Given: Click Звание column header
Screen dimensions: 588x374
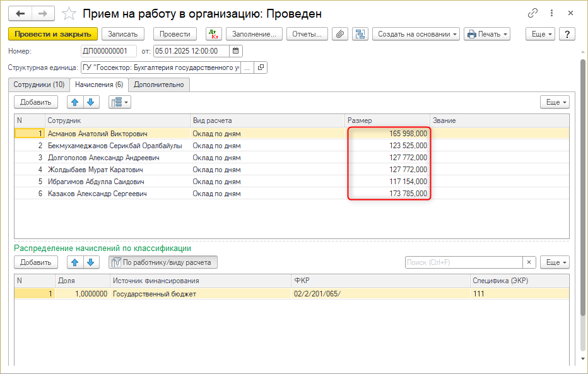Looking at the screenshot, I should point(500,120).
